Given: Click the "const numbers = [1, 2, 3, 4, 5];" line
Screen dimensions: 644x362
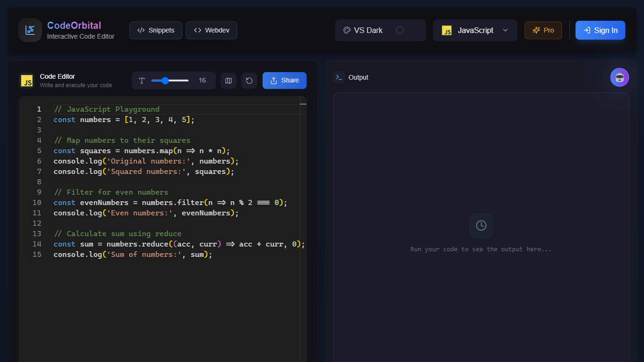Looking at the screenshot, I should click(x=124, y=120).
